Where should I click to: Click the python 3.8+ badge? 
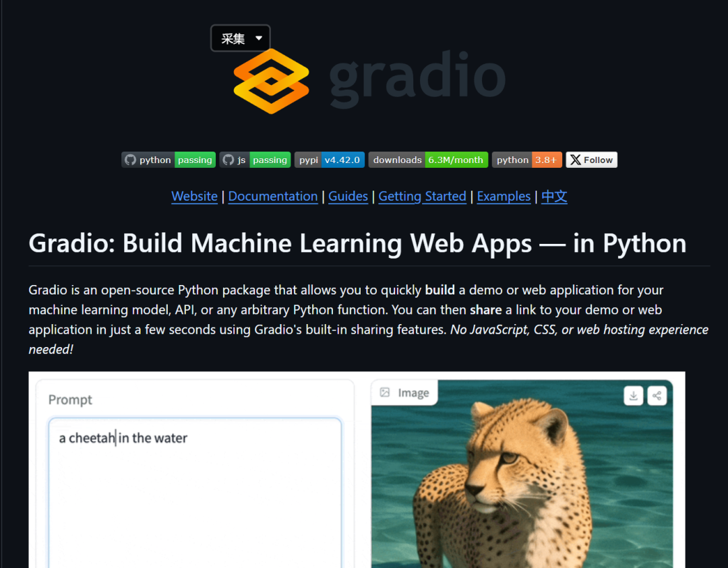click(x=526, y=160)
